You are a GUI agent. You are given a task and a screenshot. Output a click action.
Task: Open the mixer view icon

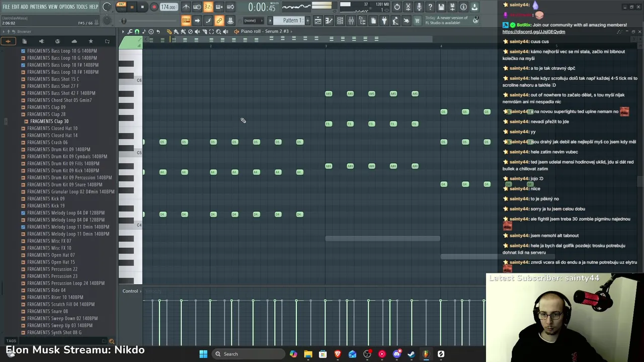351,21
